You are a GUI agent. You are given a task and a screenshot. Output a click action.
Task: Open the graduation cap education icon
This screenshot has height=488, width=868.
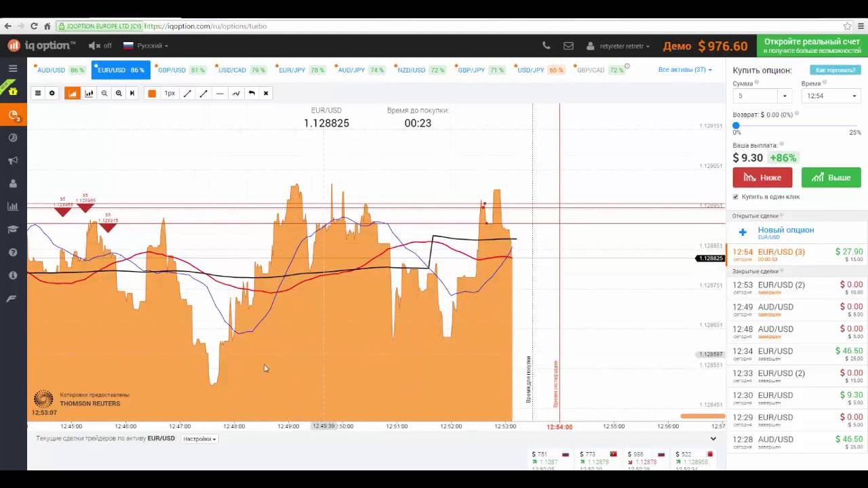click(x=13, y=230)
